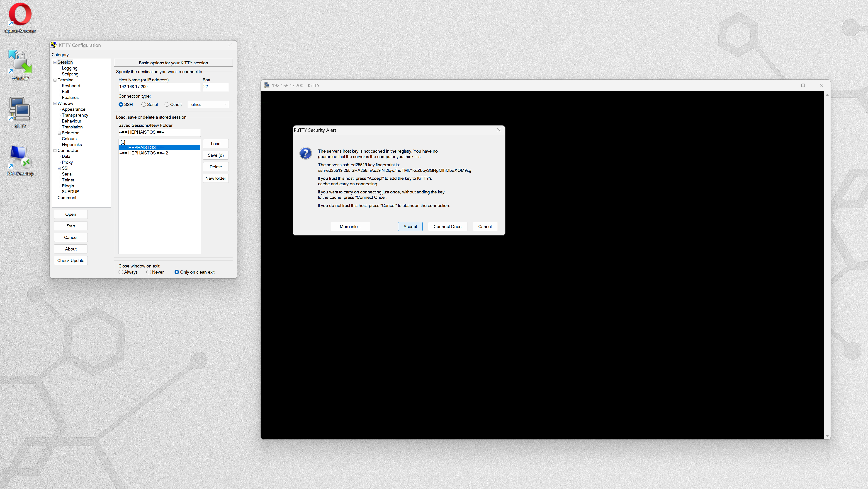Expand the SSH tree node
Screen dimensions: 868x489
(x=59, y=168)
